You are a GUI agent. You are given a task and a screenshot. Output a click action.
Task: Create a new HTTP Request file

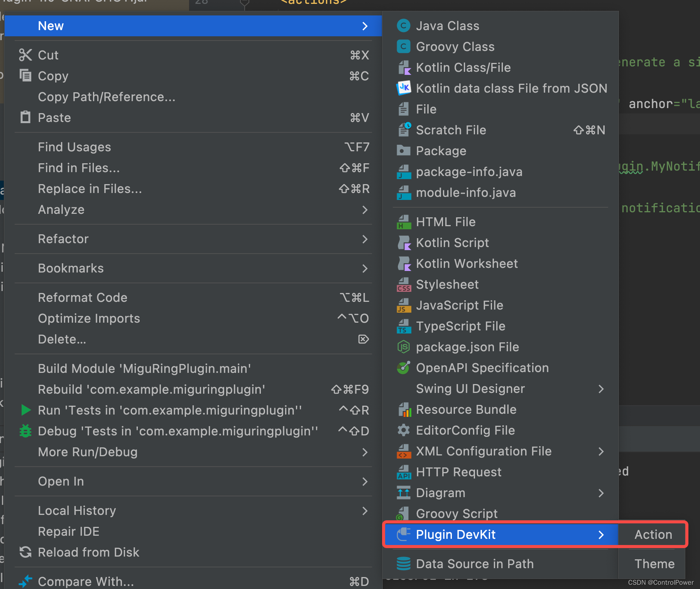pos(459,472)
